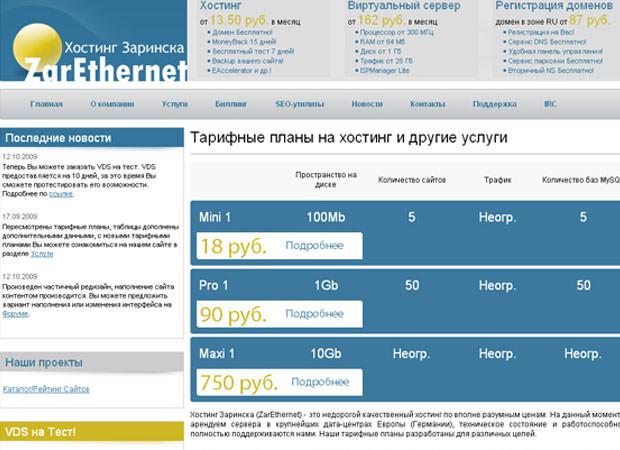Open the Главная menu item
The height and width of the screenshot is (450, 620).
click(46, 104)
